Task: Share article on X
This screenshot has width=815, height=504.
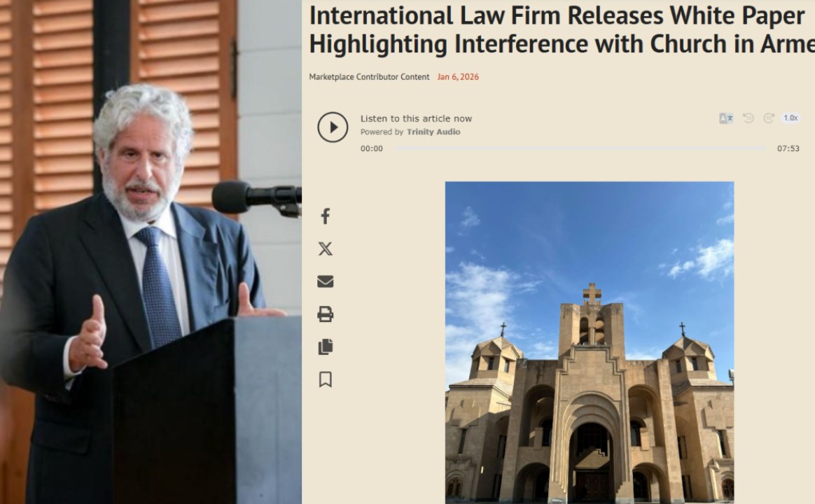Action: click(326, 249)
